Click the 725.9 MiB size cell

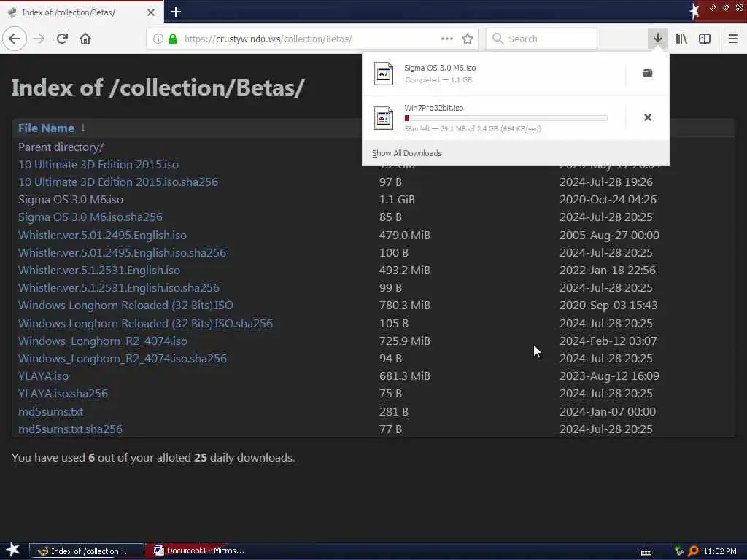(x=404, y=341)
